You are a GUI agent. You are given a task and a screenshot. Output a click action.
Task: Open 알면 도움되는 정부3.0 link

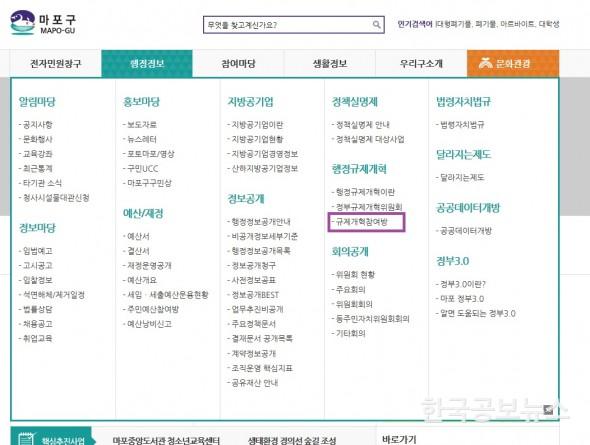pos(477,313)
